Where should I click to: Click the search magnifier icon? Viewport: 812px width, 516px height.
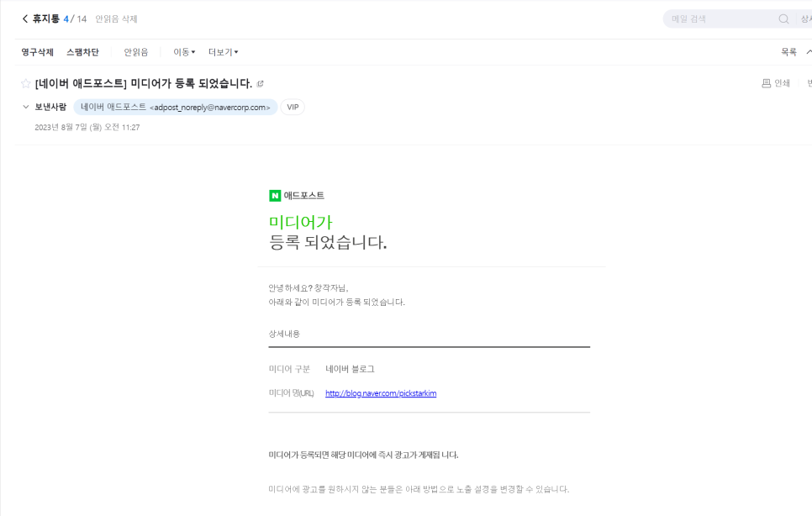[x=783, y=19]
